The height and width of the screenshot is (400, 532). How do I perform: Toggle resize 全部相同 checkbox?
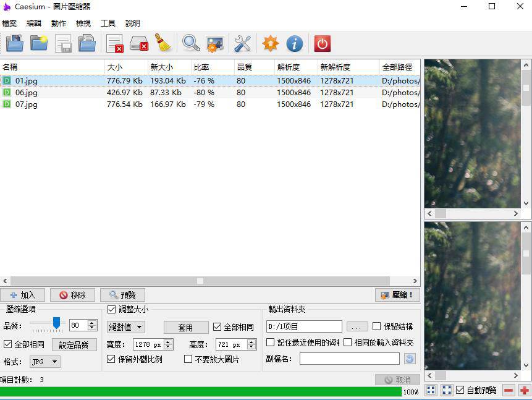point(217,327)
